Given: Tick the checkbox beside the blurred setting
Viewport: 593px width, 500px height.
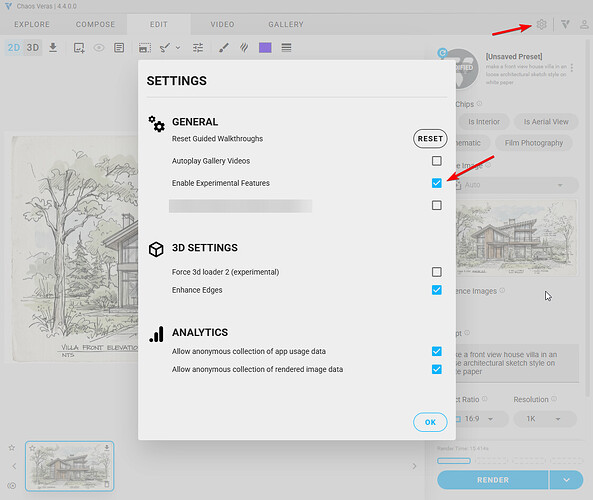Looking at the screenshot, I should pos(436,205).
